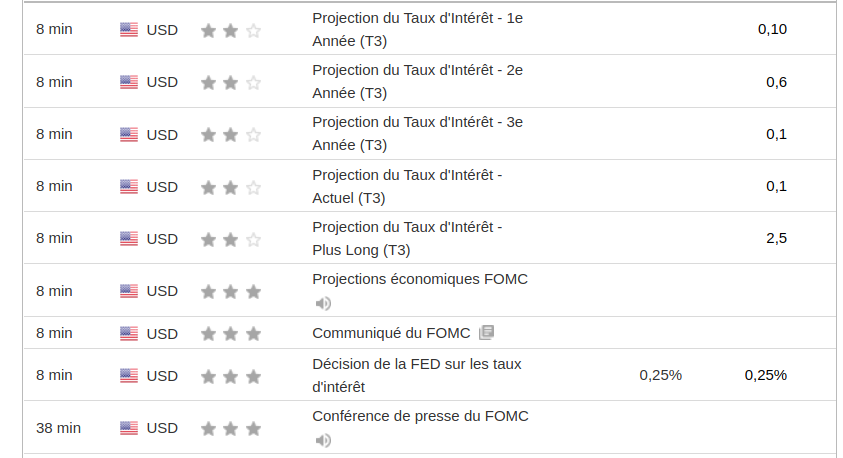Open Décision de la FED sur les taux
843x458 pixels.
(417, 374)
